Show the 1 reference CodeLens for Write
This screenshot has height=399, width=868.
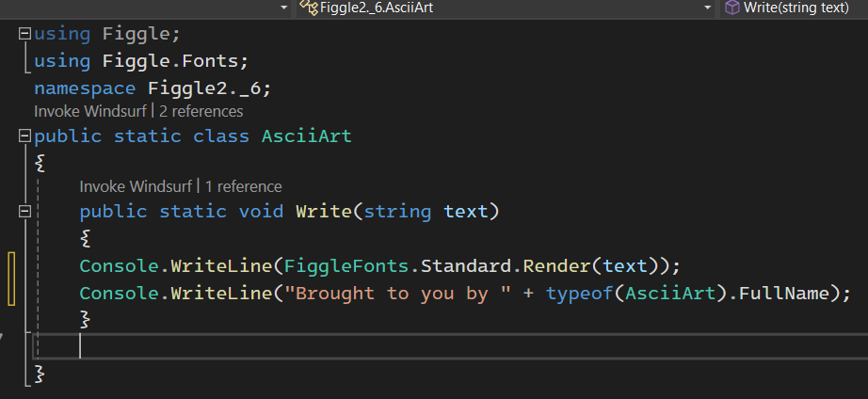[243, 186]
